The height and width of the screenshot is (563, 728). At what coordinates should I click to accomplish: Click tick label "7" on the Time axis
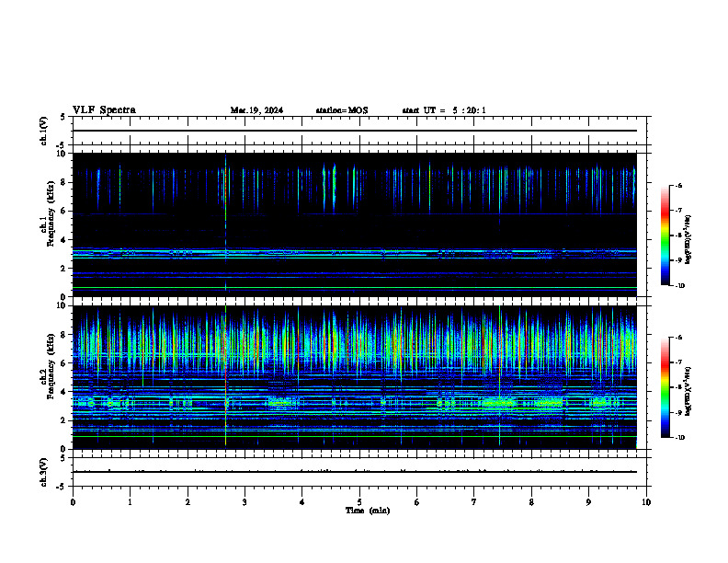[473, 502]
